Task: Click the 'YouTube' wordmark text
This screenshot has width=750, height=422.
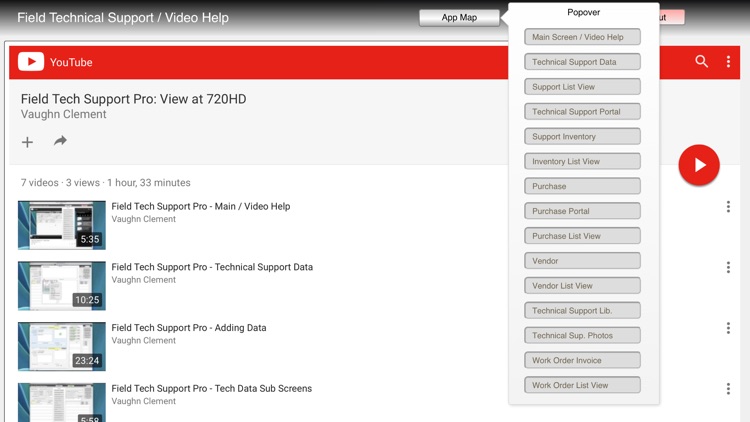Action: click(71, 62)
